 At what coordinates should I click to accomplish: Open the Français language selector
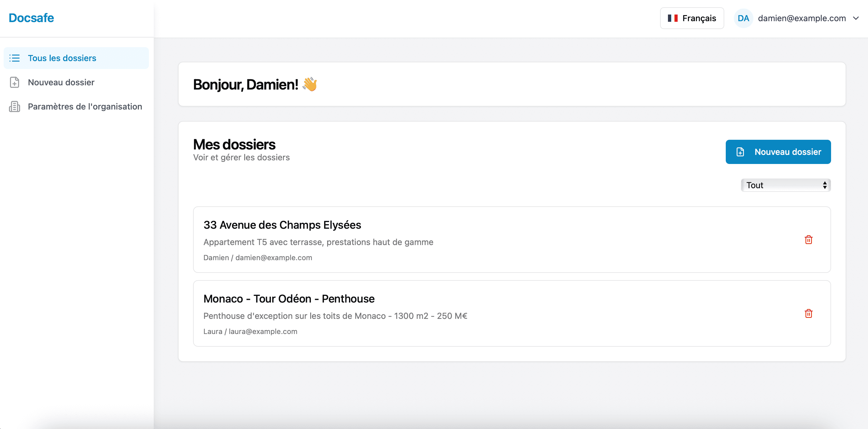click(692, 18)
